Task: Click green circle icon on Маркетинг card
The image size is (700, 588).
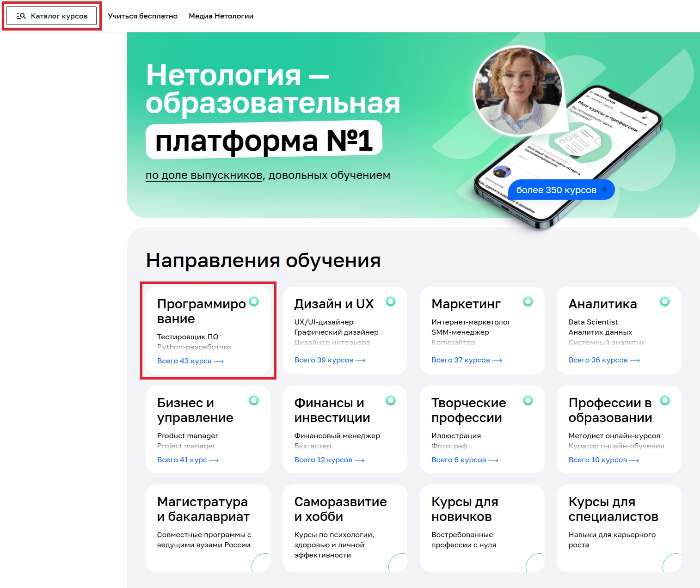Action: pos(528,301)
